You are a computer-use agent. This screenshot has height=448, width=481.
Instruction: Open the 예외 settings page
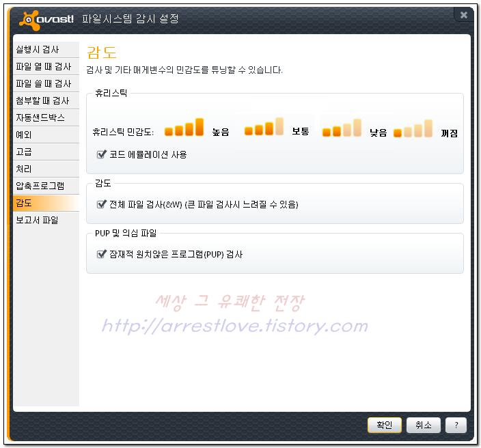click(x=46, y=135)
